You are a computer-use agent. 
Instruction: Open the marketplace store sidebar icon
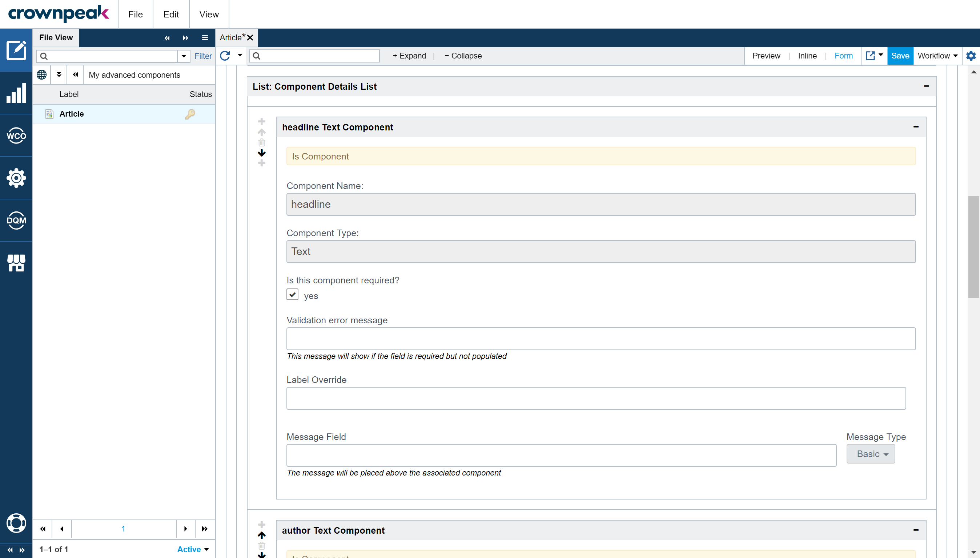(x=16, y=263)
